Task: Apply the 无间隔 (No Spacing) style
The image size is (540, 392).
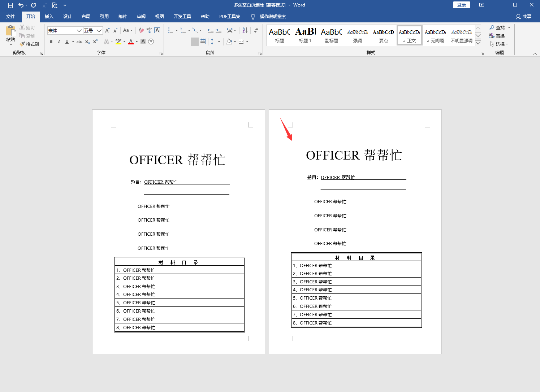Action: [x=435, y=35]
